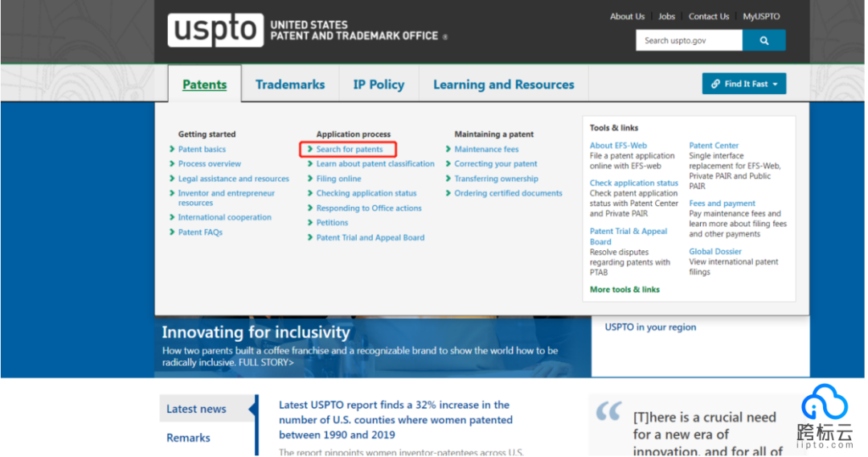Click the Innovating for inclusivity heading
868x457 pixels.
tap(256, 331)
